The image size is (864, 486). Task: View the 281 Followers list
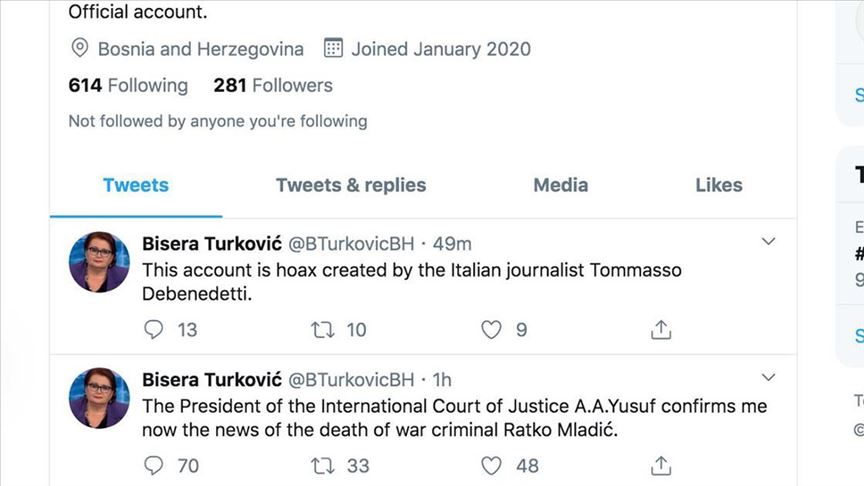(273, 85)
